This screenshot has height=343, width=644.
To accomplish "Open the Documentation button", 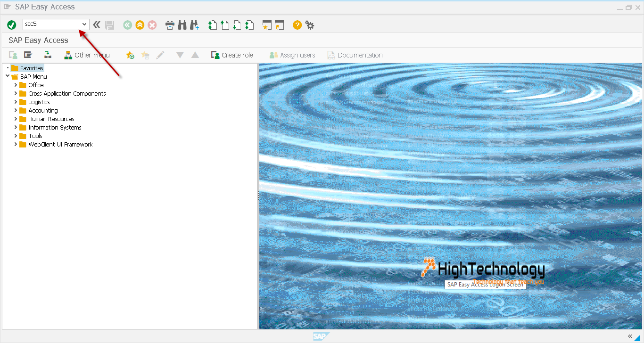I will (355, 55).
